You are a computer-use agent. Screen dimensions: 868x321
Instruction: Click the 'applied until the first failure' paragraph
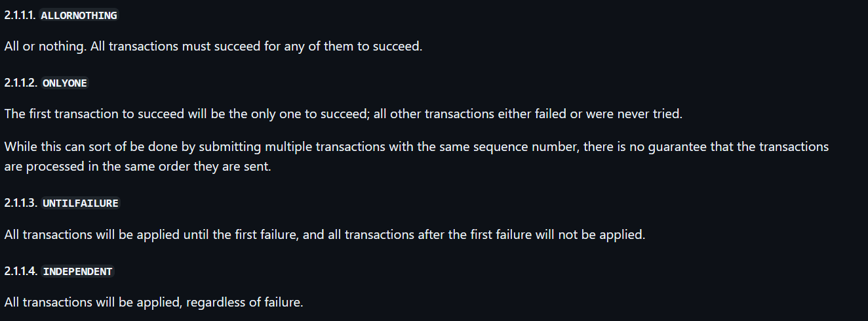[x=325, y=234]
